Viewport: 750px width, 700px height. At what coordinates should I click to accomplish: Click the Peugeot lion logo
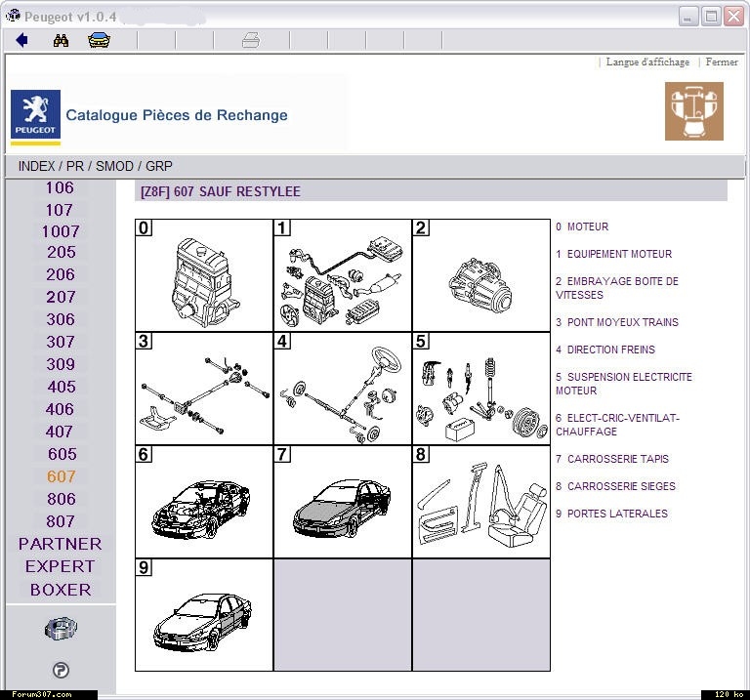pyautogui.click(x=35, y=117)
